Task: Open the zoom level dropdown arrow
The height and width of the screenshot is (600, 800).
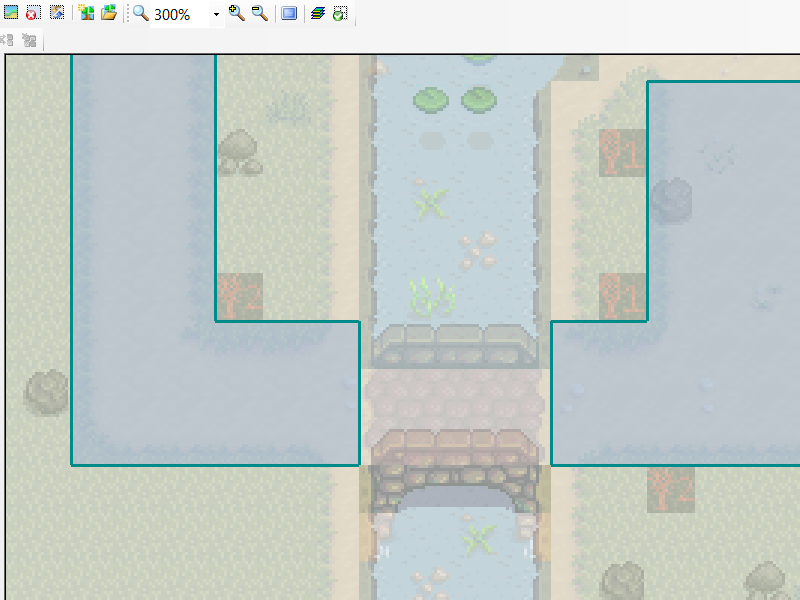Action: [x=216, y=14]
